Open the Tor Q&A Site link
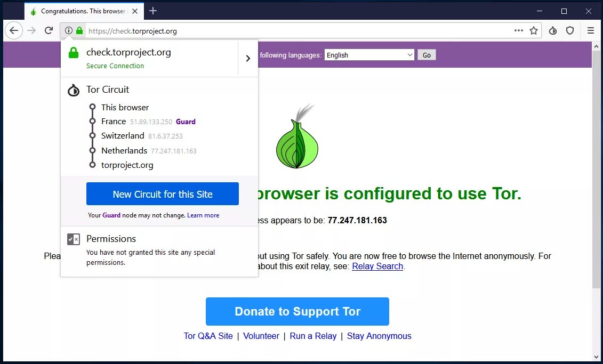Image resolution: width=603 pixels, height=364 pixels. coord(208,336)
